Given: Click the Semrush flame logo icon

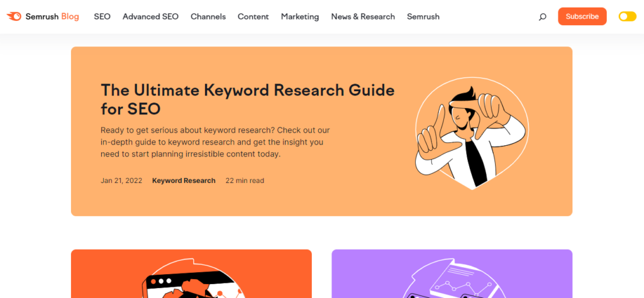Looking at the screenshot, I should pos(14,16).
